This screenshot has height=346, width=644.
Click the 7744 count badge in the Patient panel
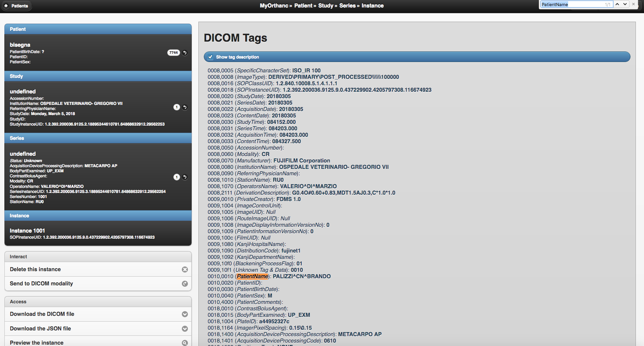[173, 53]
